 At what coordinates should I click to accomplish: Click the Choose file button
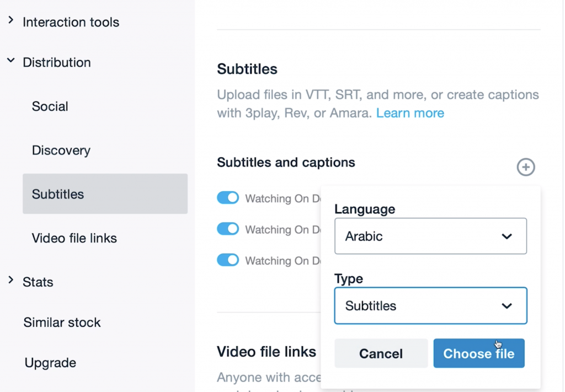[x=478, y=353]
